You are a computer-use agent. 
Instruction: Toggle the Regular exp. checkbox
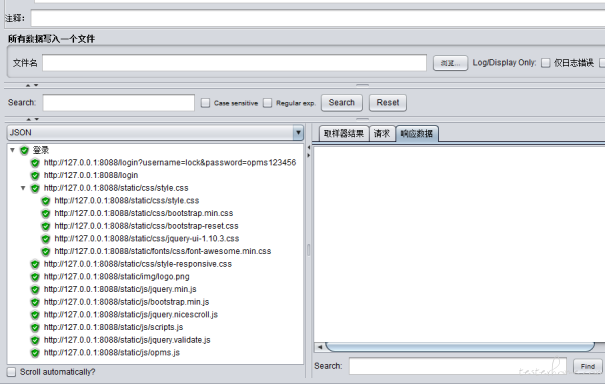[267, 103]
